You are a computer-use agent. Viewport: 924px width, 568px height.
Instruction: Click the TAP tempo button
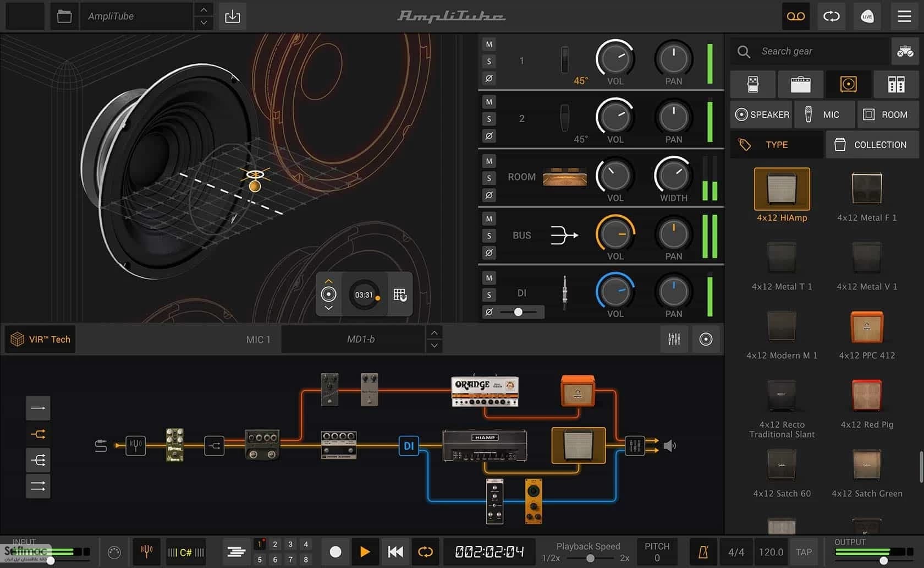click(804, 552)
